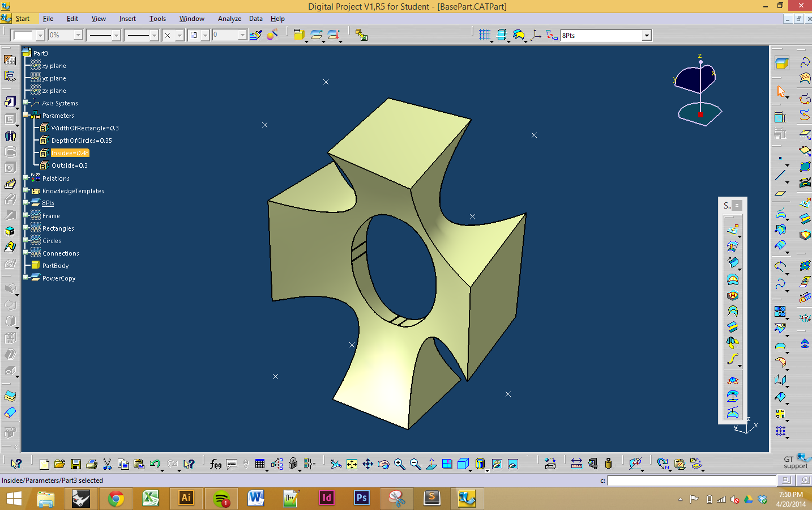Click the Axis System icon in the top toolbar
The height and width of the screenshot is (510, 812).
coord(535,35)
